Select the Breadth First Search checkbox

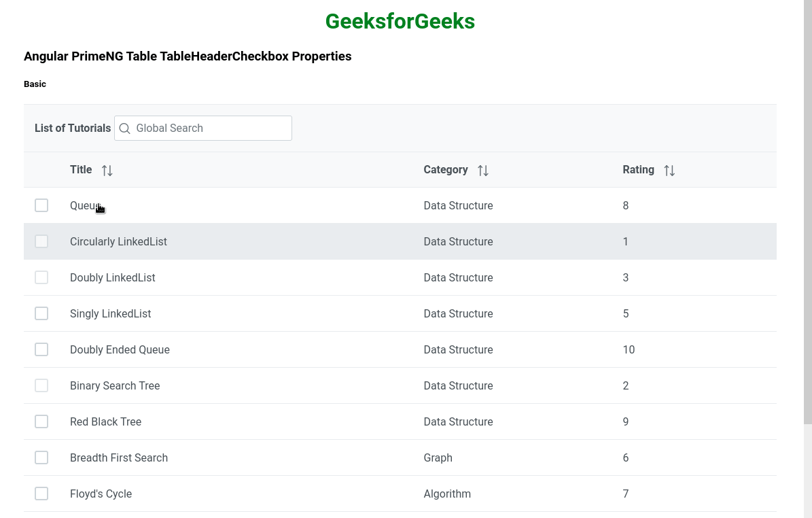click(41, 457)
